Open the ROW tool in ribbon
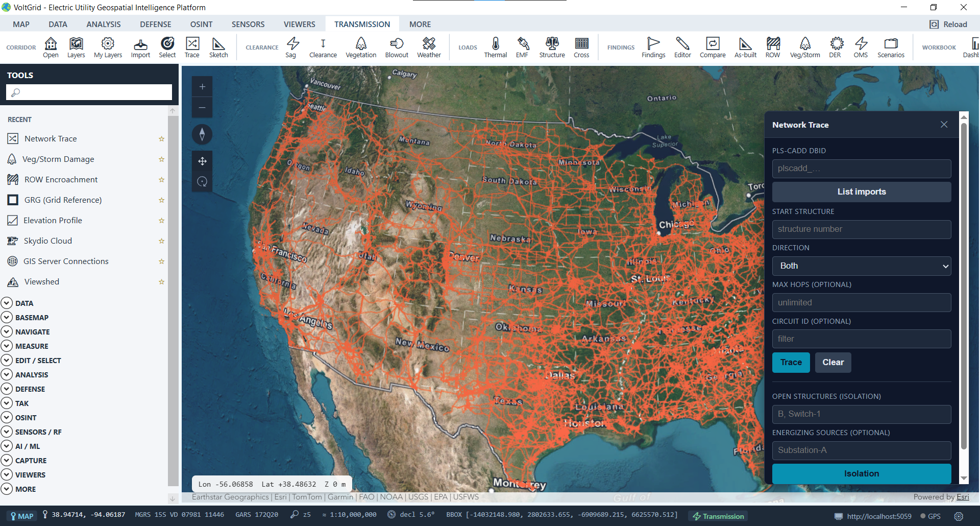Screen dimensions: 980x526 click(773, 47)
